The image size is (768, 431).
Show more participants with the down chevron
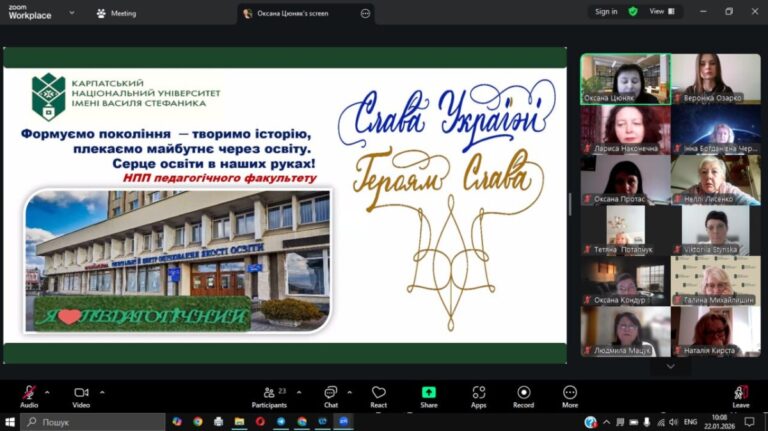pos(671,366)
